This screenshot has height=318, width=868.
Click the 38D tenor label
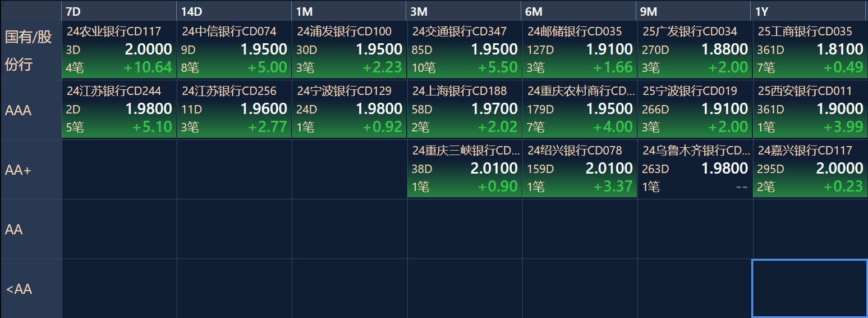point(422,169)
